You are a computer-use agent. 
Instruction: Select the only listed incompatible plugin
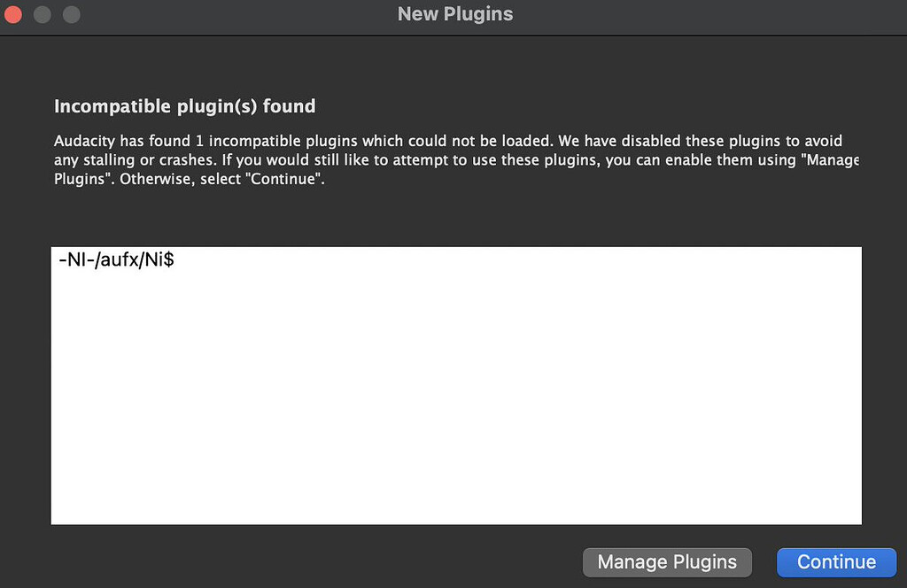115,259
